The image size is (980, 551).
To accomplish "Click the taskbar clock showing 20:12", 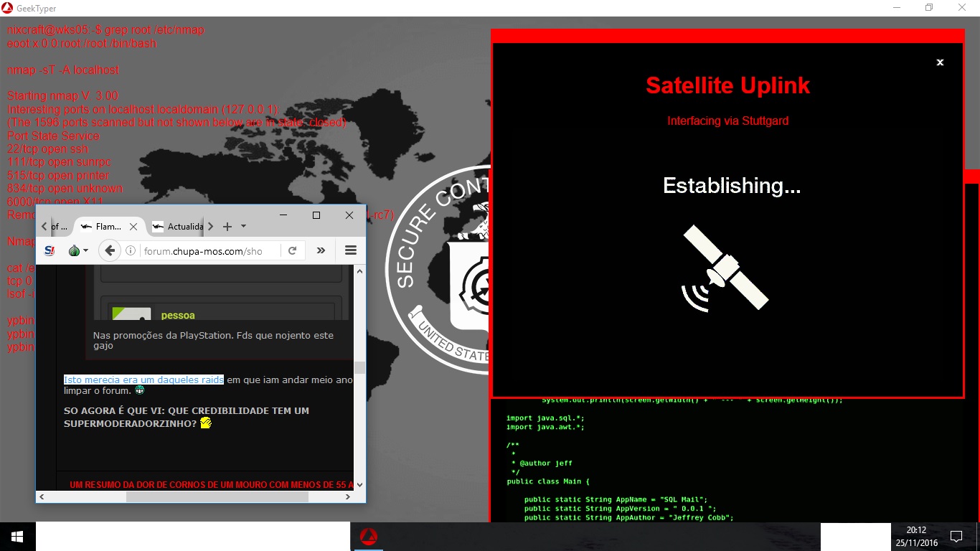I will point(916,537).
